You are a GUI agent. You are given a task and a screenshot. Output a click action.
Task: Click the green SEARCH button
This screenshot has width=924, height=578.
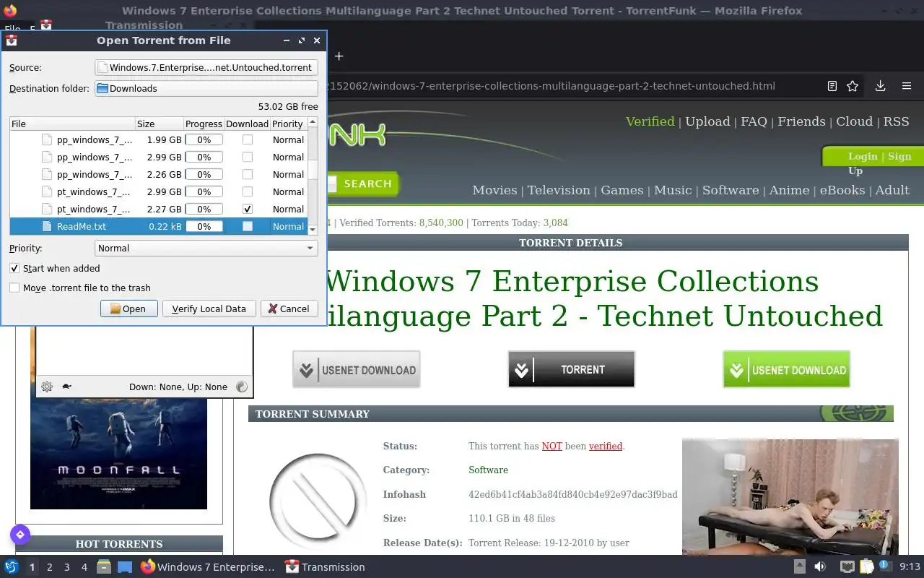point(367,184)
